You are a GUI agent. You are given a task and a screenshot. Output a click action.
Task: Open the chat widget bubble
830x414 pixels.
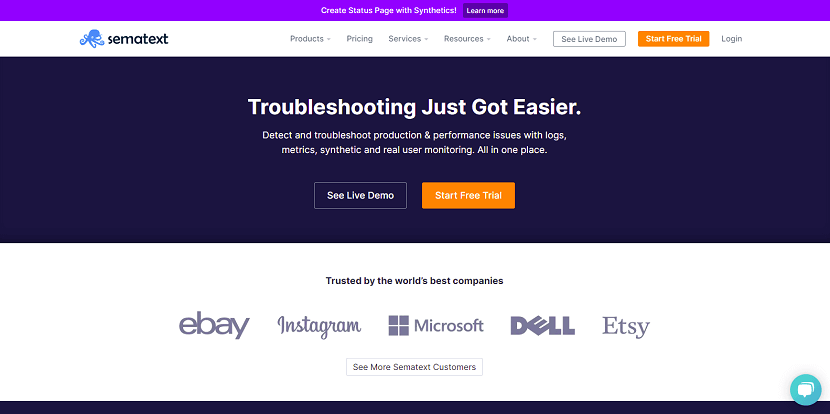click(x=805, y=390)
